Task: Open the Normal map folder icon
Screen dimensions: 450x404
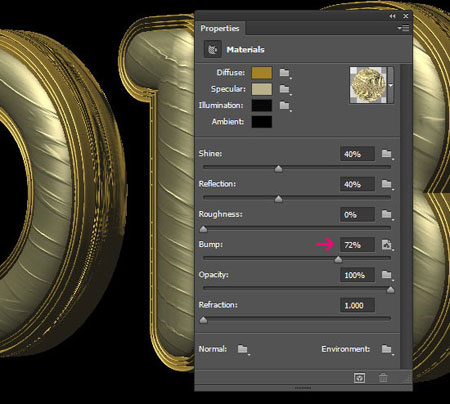Action: click(x=243, y=349)
